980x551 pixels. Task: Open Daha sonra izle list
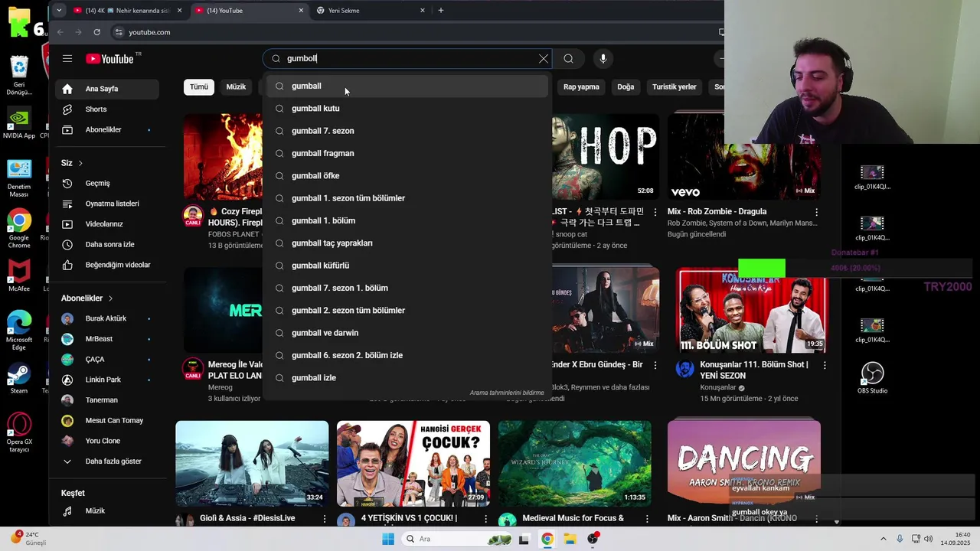(x=107, y=245)
